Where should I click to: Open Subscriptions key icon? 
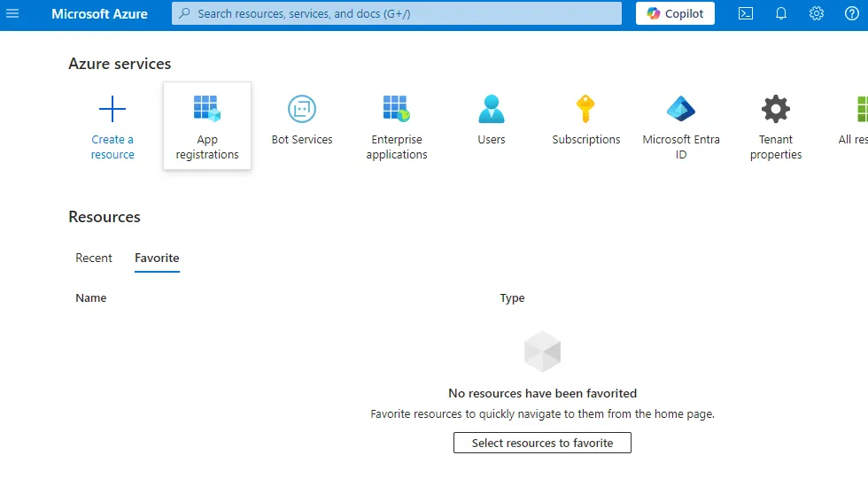tap(585, 108)
